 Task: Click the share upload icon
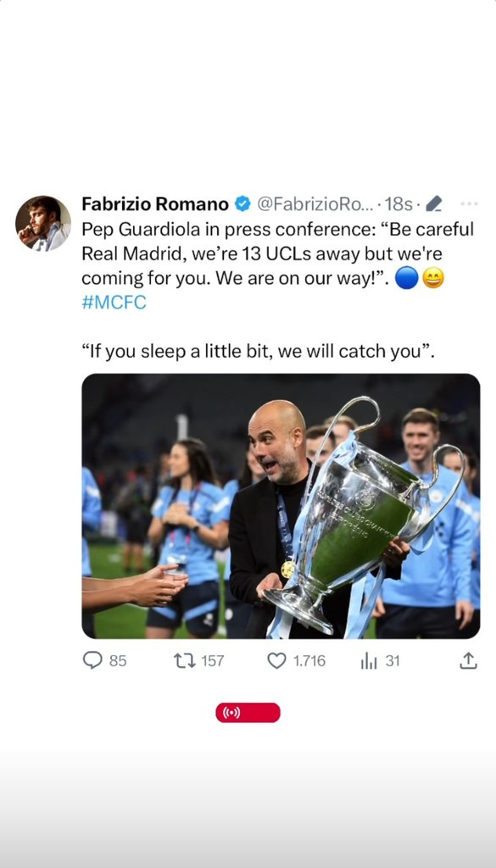coord(468,660)
